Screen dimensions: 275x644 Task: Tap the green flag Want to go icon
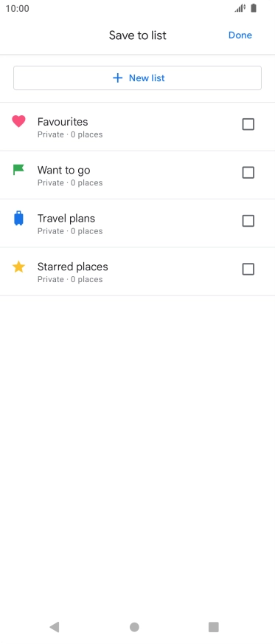(x=18, y=170)
